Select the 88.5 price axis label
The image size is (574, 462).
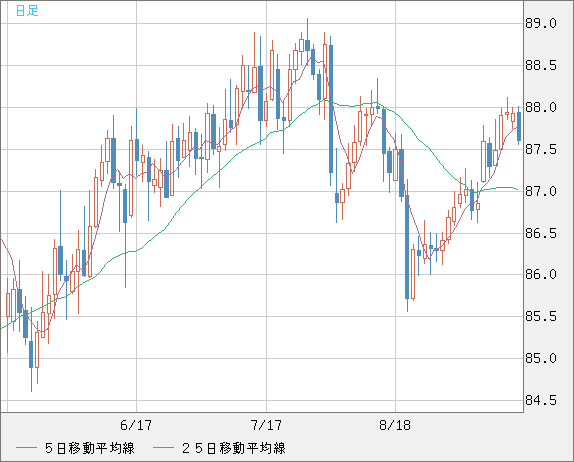541,66
